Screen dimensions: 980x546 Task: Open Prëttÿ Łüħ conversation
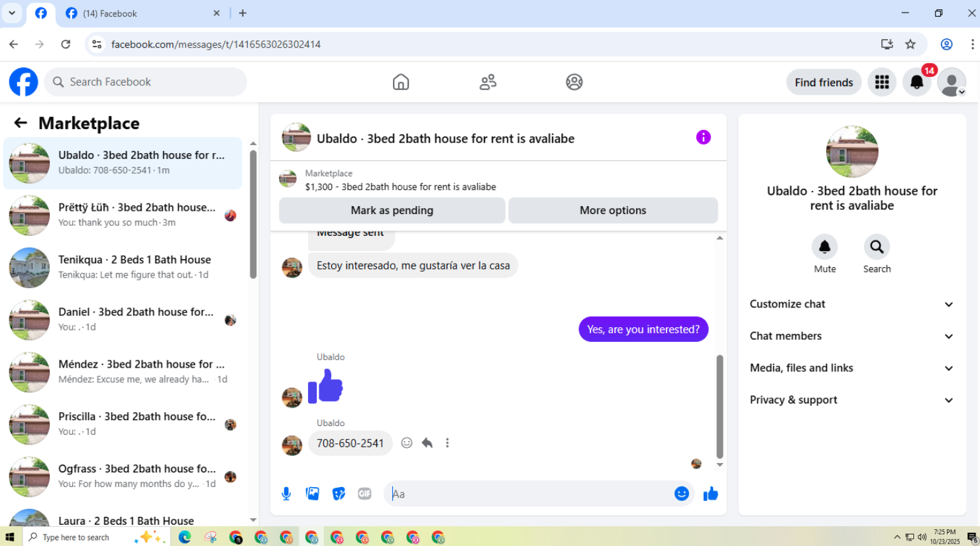[123, 215]
